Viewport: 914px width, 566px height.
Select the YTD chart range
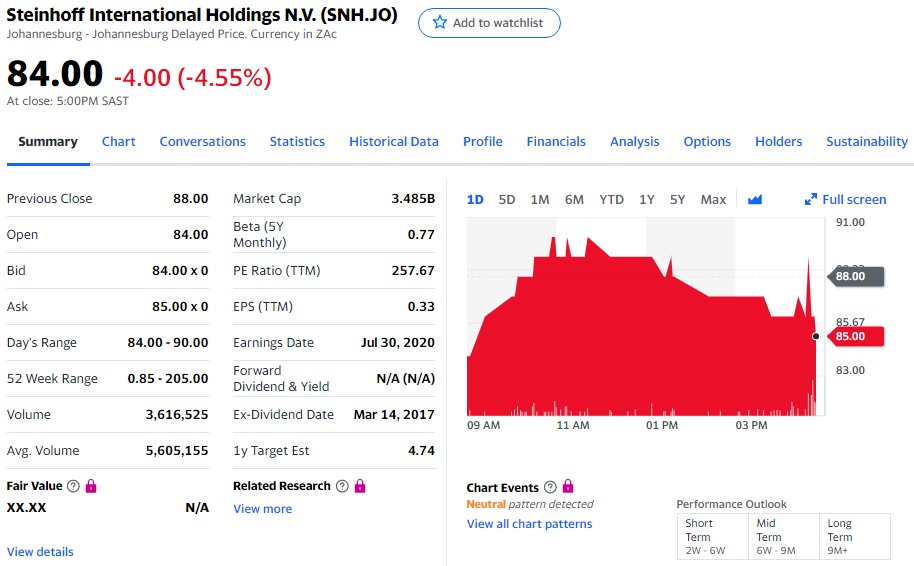click(611, 200)
